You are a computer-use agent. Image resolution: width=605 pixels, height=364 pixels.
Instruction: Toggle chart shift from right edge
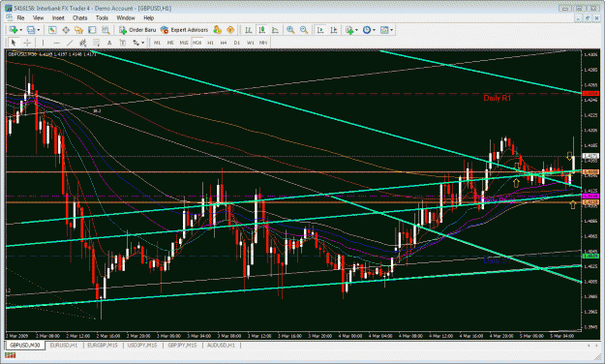coord(334,30)
